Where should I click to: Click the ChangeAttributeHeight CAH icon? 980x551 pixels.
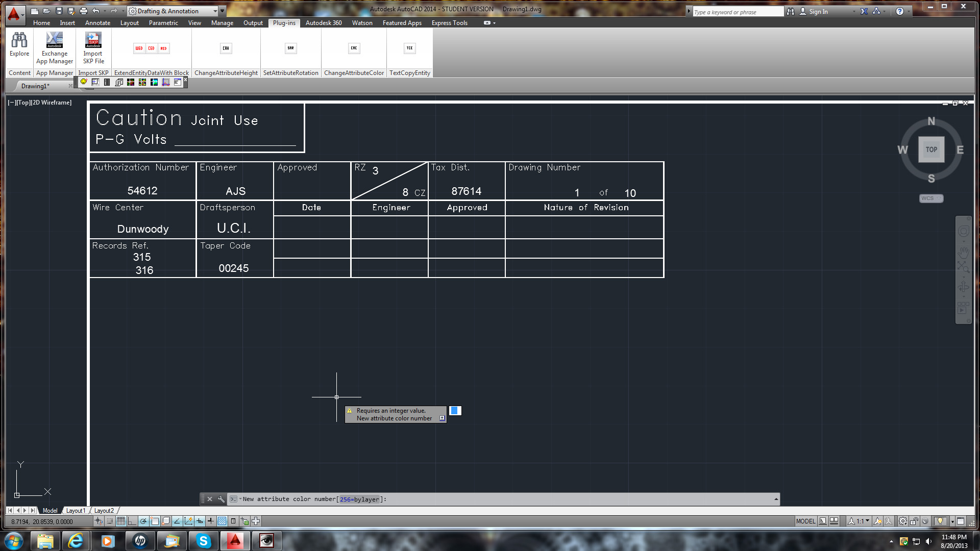click(226, 48)
